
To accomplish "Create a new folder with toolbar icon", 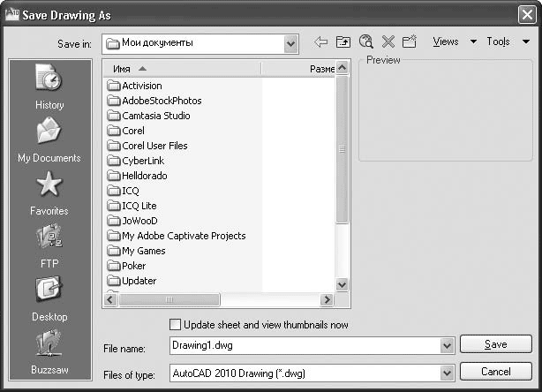I will coord(409,42).
